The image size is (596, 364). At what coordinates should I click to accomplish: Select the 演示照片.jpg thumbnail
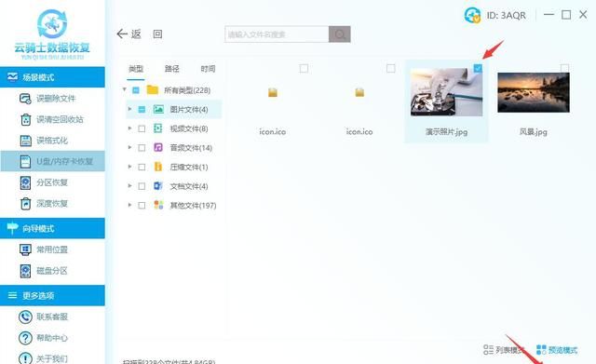click(447, 92)
